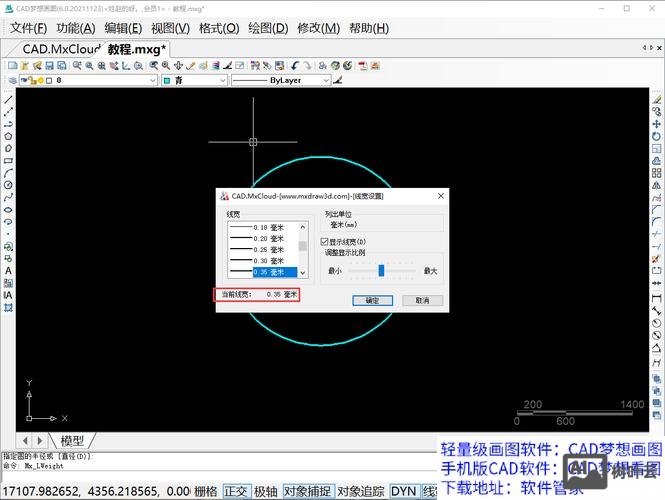
Task: Click the Undo arrow icon
Action: point(295,66)
